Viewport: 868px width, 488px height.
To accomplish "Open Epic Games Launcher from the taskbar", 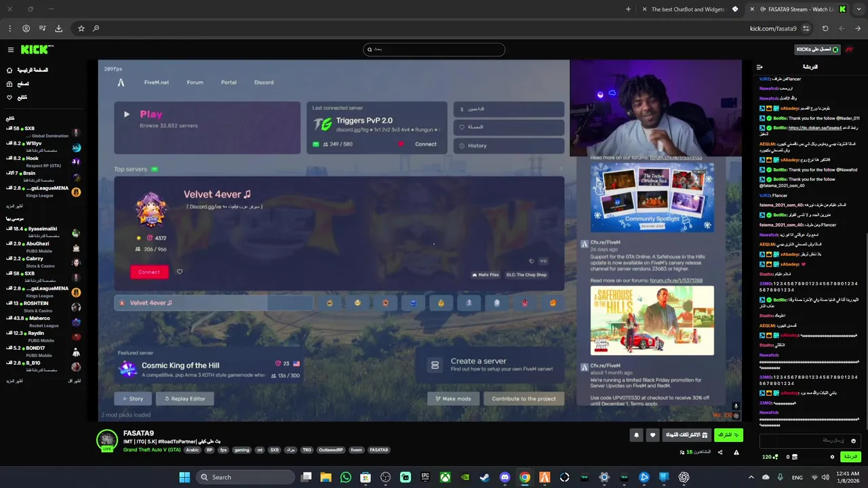I will pyautogui.click(x=425, y=477).
